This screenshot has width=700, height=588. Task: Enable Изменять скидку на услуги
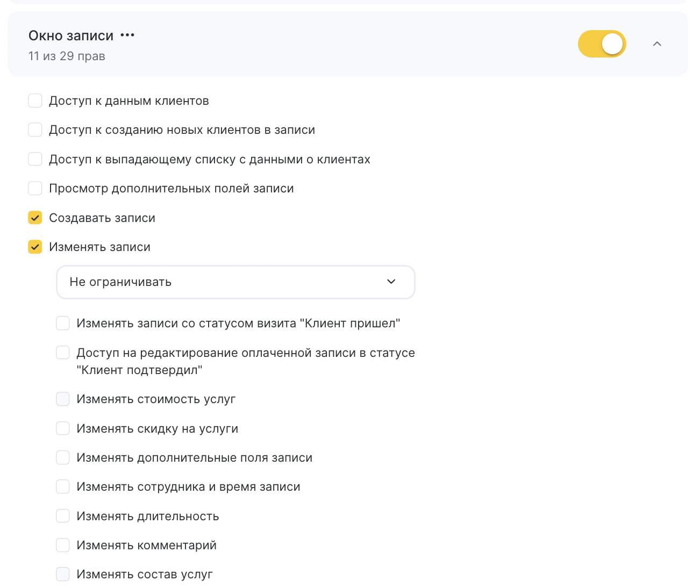pos(63,429)
